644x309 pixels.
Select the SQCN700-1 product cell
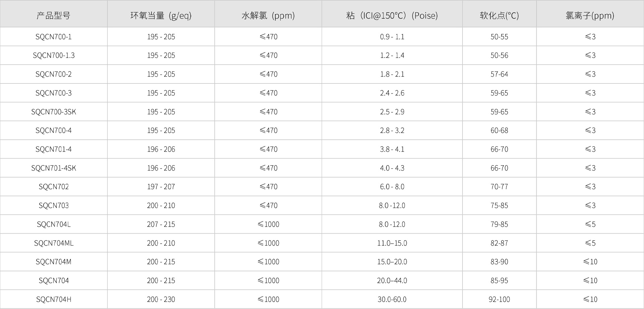tap(54, 37)
